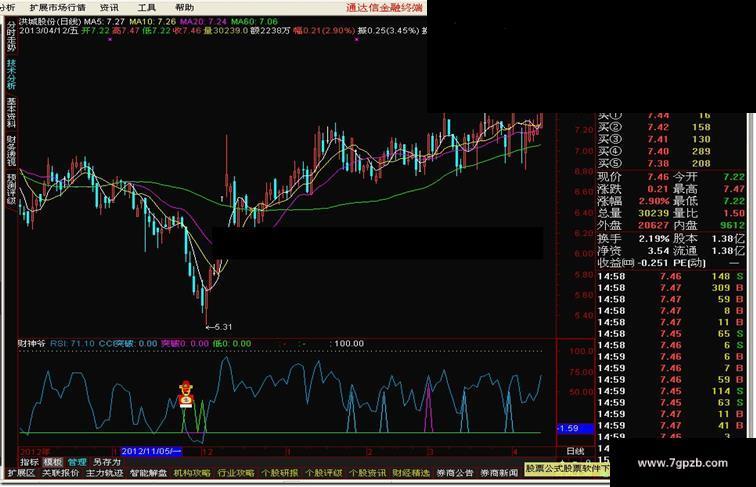
Task: Click the MA10: 7.26 indicator label
Action: point(152,21)
